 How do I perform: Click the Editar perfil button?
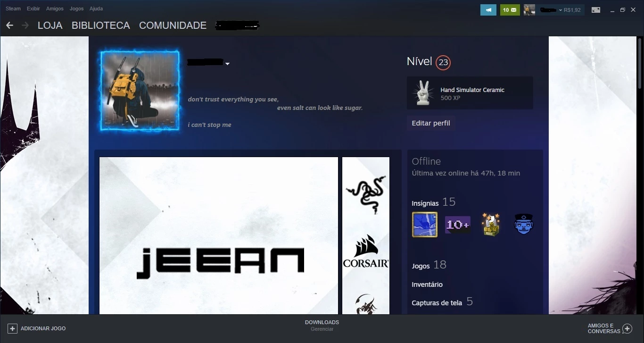[x=431, y=123]
